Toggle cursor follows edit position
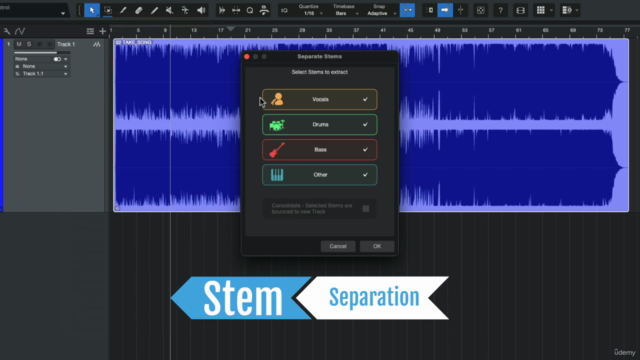 pos(429,10)
